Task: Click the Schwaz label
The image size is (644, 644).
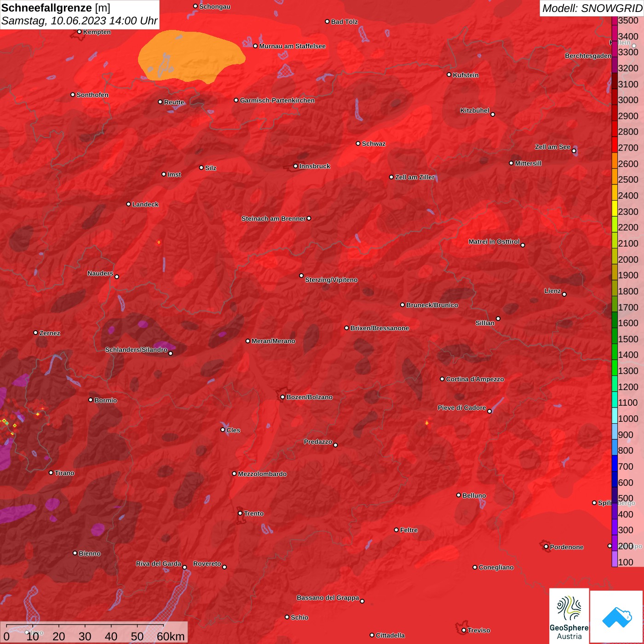Action: pos(374,144)
